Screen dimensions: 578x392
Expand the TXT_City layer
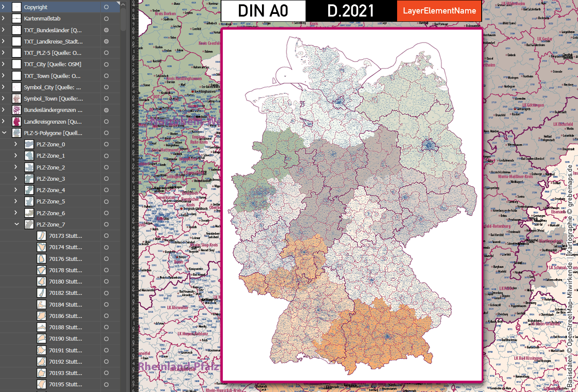pyautogui.click(x=4, y=64)
